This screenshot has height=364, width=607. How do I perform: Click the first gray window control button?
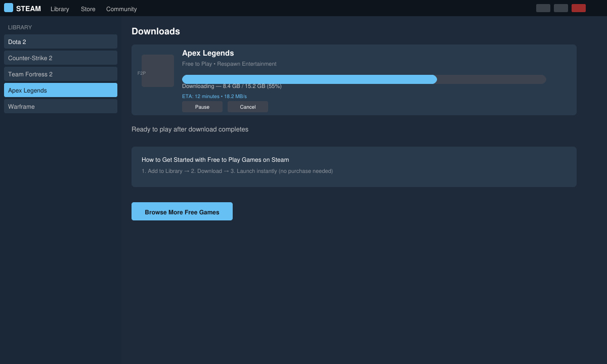click(543, 8)
